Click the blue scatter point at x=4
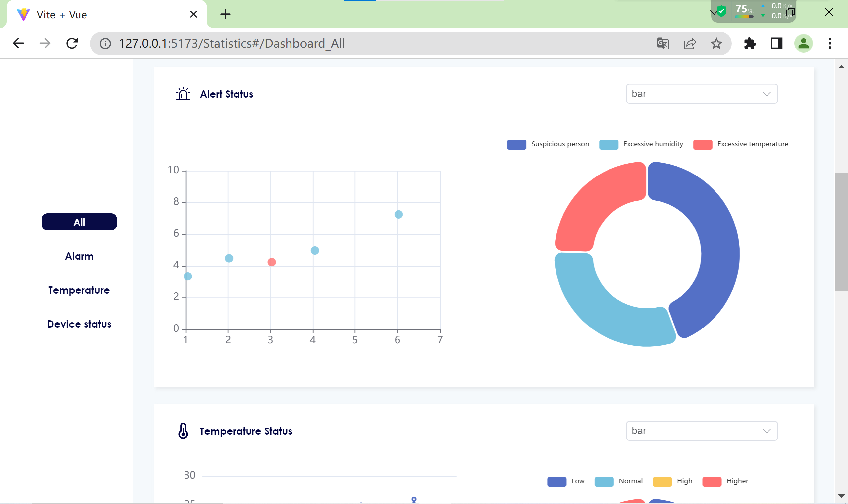848x504 pixels. [315, 251]
